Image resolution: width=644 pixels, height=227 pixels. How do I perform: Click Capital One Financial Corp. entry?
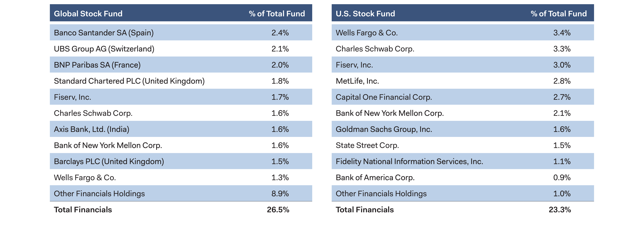[x=383, y=97]
